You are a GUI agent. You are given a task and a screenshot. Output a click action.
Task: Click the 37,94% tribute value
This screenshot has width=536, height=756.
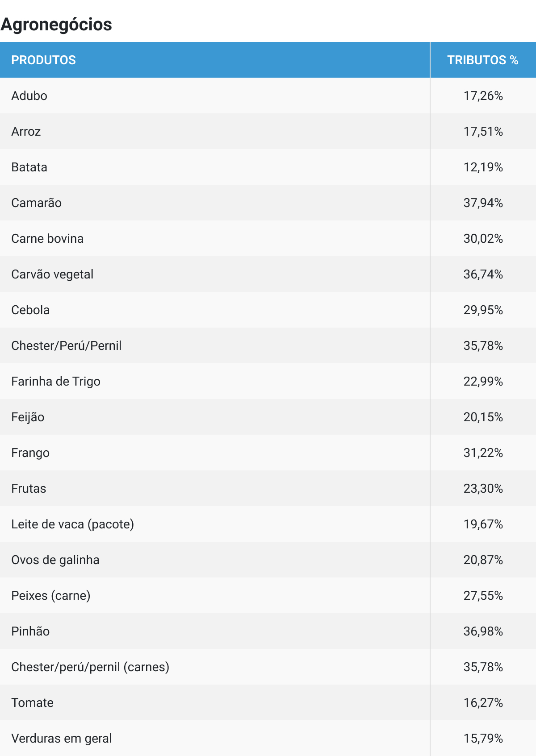coord(483,203)
